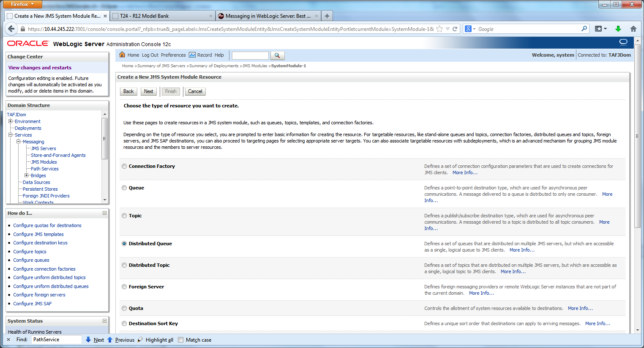Click the Next button in wizard
644x348 pixels.
click(x=148, y=91)
